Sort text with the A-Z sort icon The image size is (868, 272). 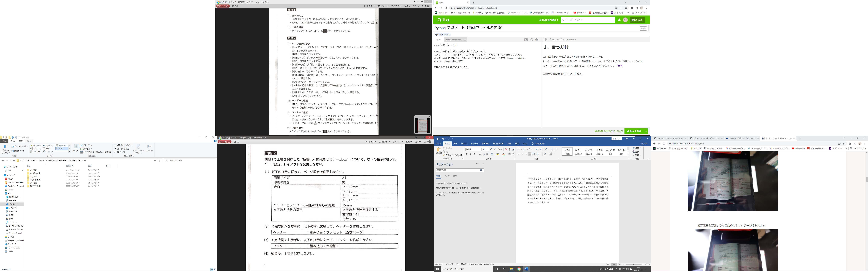[x=553, y=149]
